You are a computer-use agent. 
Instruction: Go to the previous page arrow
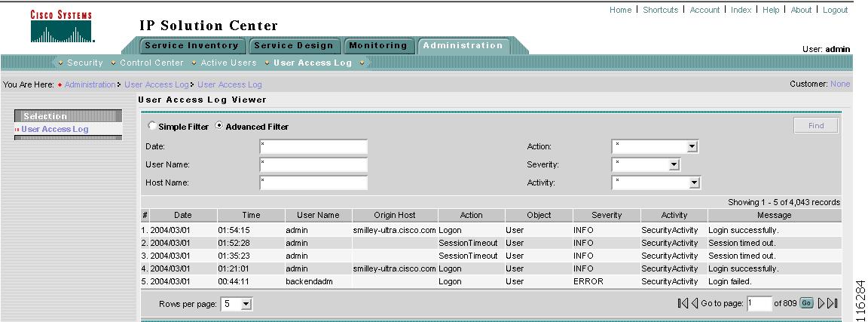694,304
